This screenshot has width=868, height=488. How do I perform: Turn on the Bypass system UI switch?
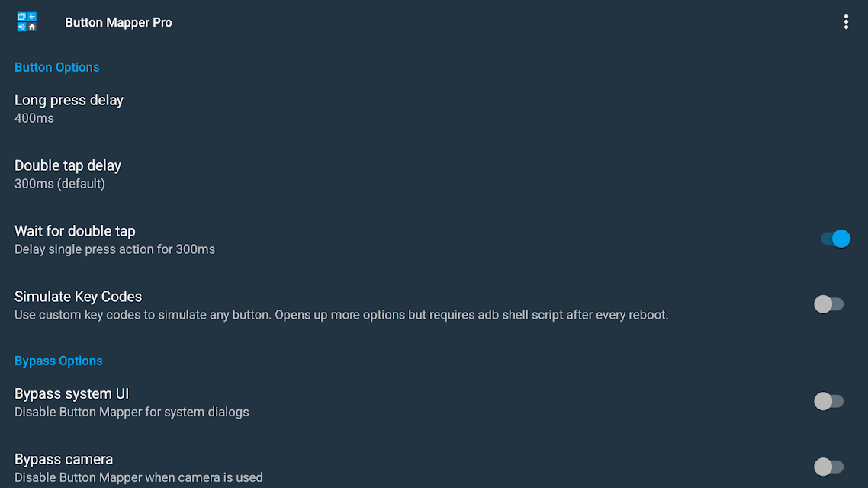click(x=828, y=401)
